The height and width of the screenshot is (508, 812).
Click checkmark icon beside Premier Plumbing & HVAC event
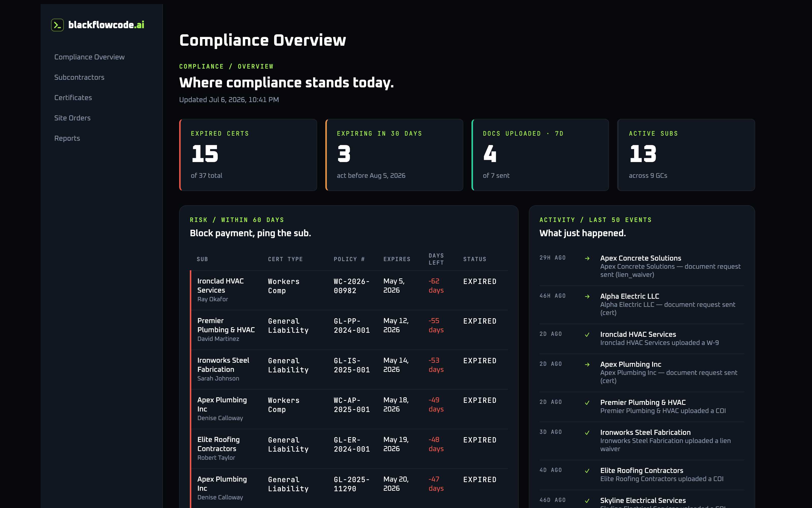587,403
